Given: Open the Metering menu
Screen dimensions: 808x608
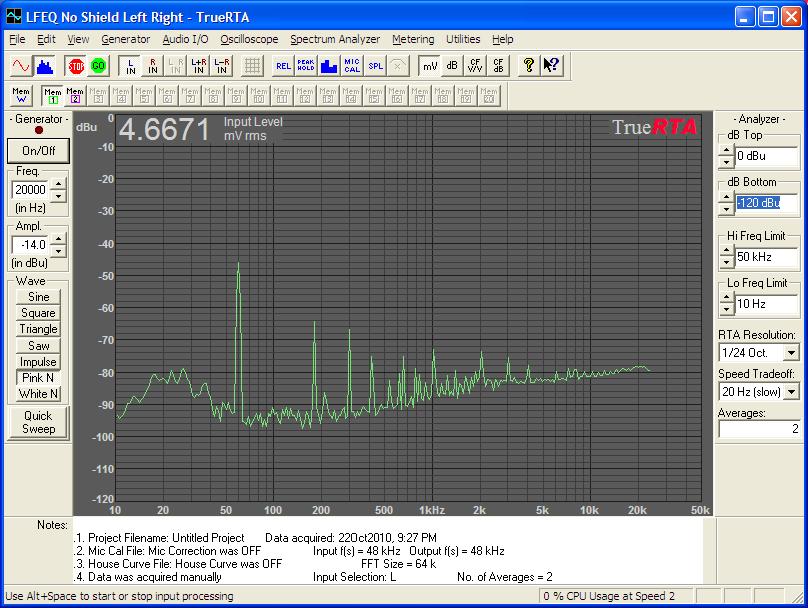Looking at the screenshot, I should coord(413,39).
